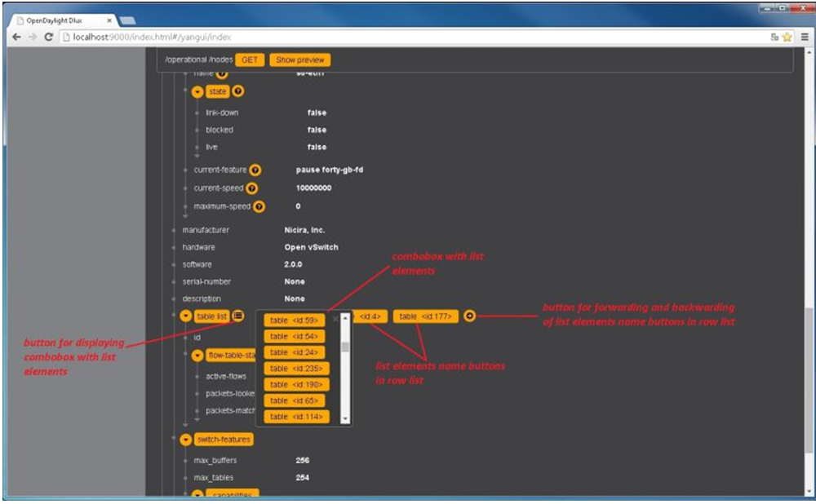Select table id:190 in the combobox
816x504 pixels.
(x=296, y=385)
